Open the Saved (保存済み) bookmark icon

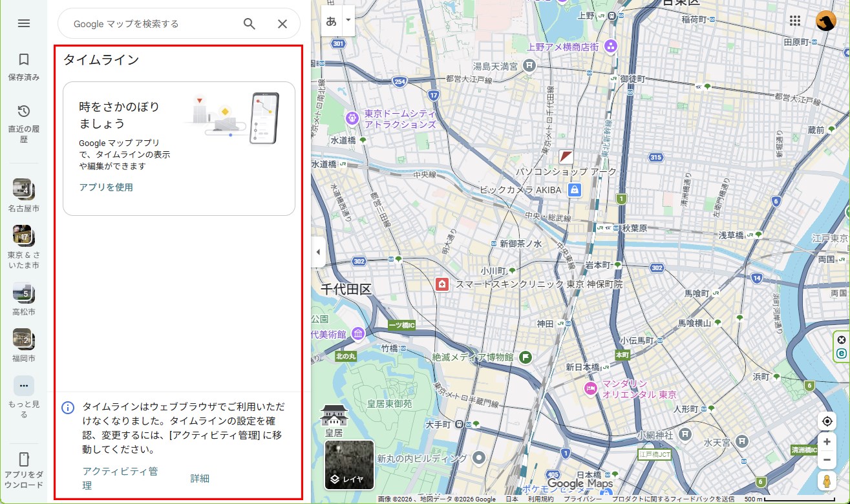24,59
